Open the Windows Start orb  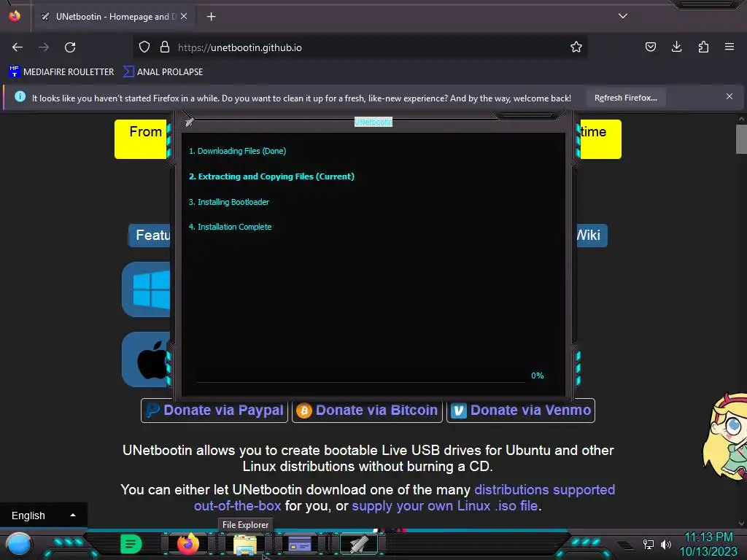pyautogui.click(x=19, y=545)
